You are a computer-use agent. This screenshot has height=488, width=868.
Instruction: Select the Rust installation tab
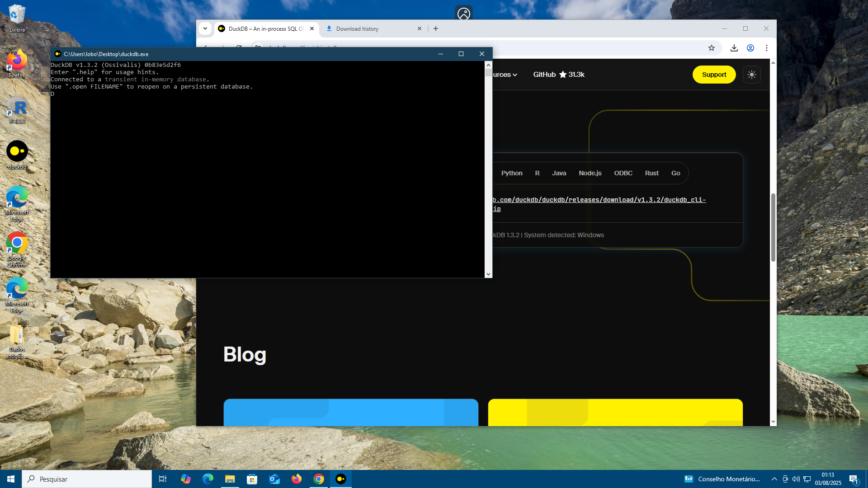coord(651,173)
